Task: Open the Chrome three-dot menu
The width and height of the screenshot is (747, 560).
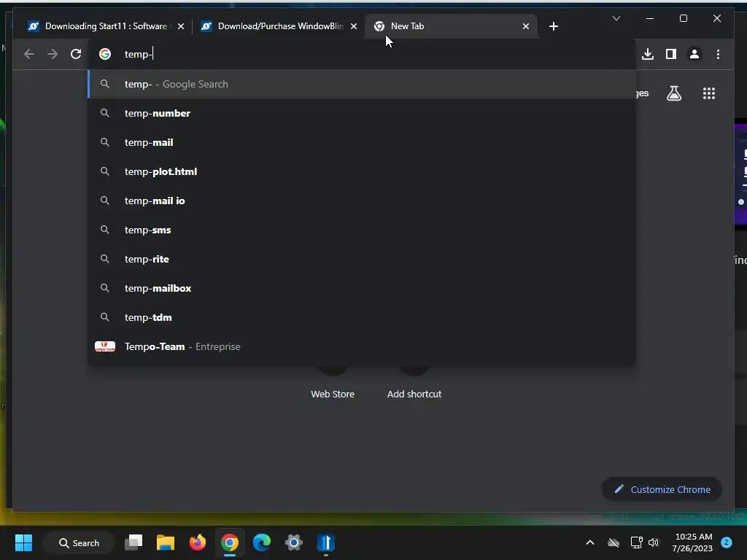Action: 718,54
